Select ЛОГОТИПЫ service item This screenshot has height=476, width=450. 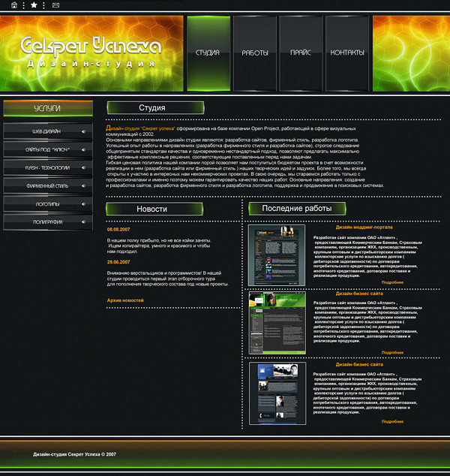tap(48, 204)
